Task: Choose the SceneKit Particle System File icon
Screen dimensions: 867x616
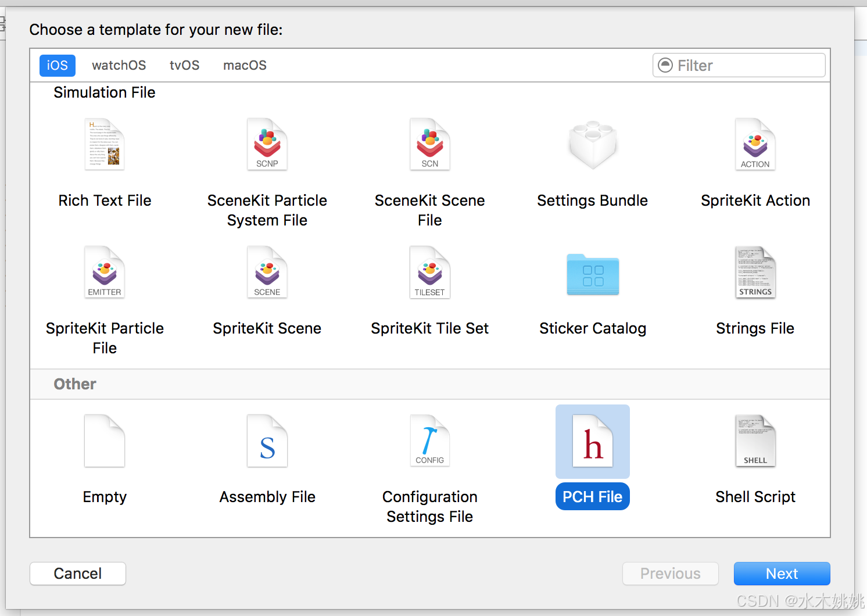Action: (x=267, y=144)
